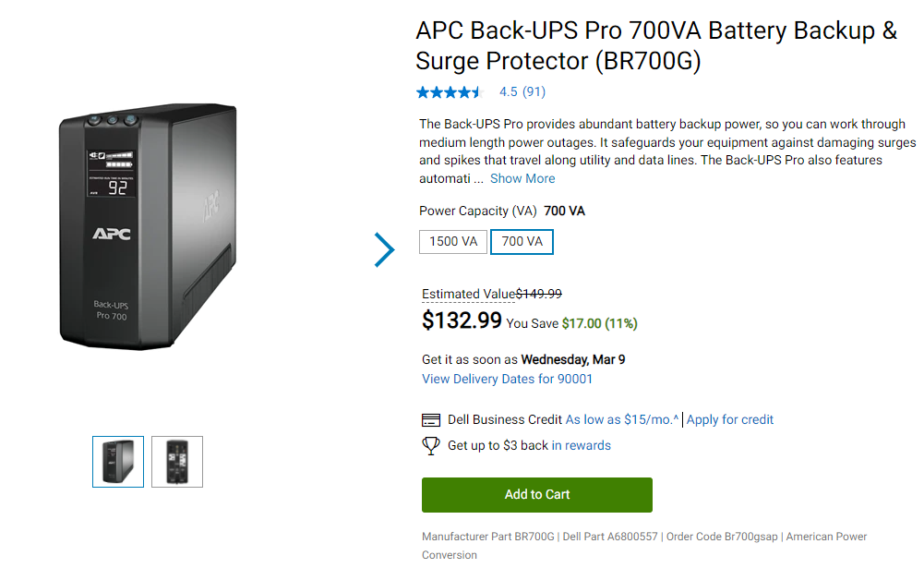Image resolution: width=924 pixels, height=580 pixels.
Task: Click the star rating icons
Action: [x=450, y=92]
